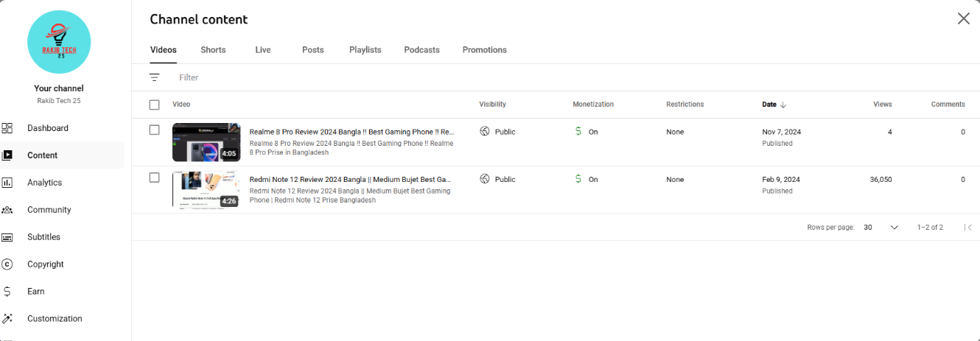Click the Content play icon in sidebar
Screen dimensions: 980x341
(7, 155)
